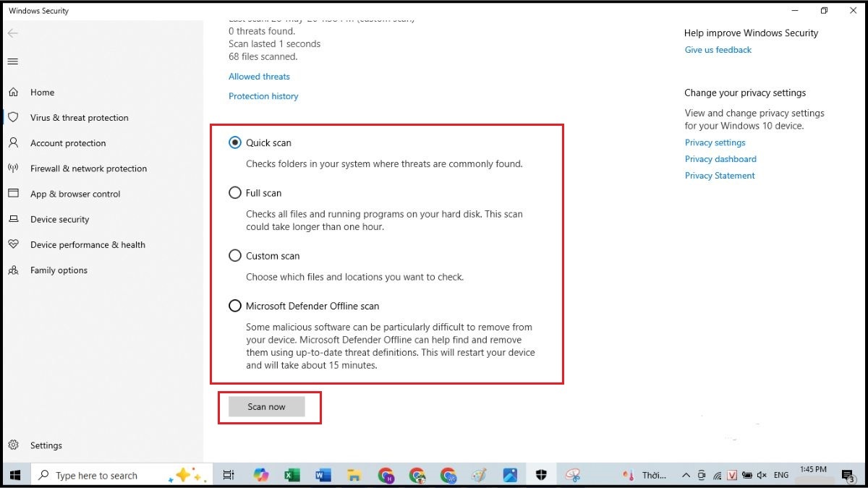Open the Allowed threats link

pyautogui.click(x=259, y=77)
